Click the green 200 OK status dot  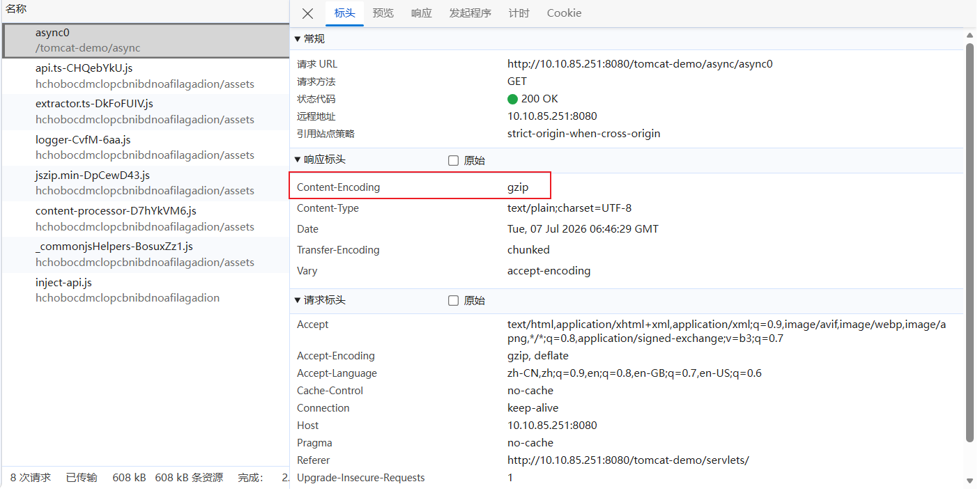click(x=512, y=99)
